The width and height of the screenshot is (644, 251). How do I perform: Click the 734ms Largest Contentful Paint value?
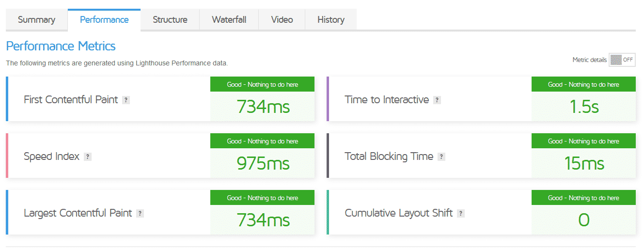click(263, 220)
